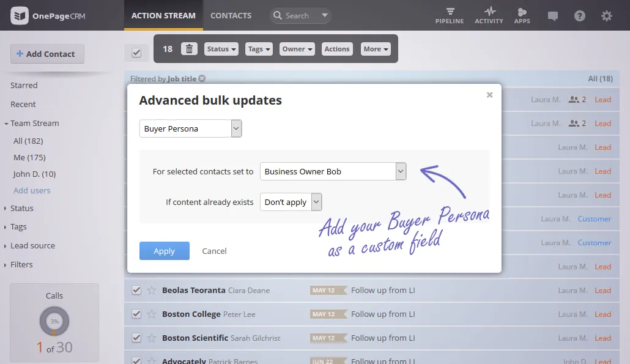Star the Boston Scientific contact
630x364 pixels.
[x=152, y=338]
